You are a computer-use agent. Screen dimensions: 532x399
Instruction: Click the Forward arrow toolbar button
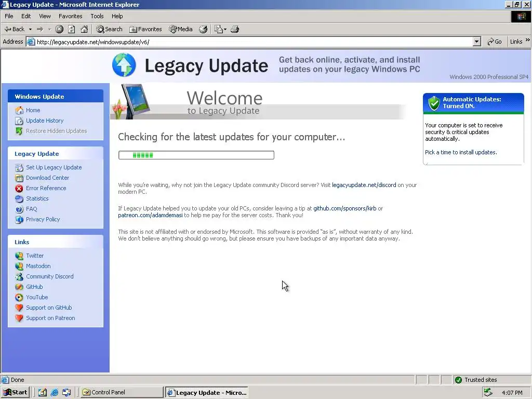(x=40, y=29)
